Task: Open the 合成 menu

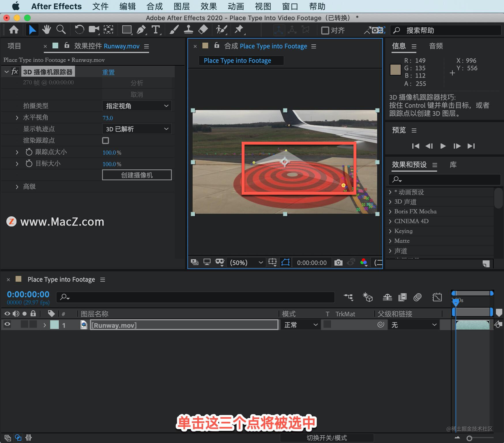Action: click(x=155, y=6)
